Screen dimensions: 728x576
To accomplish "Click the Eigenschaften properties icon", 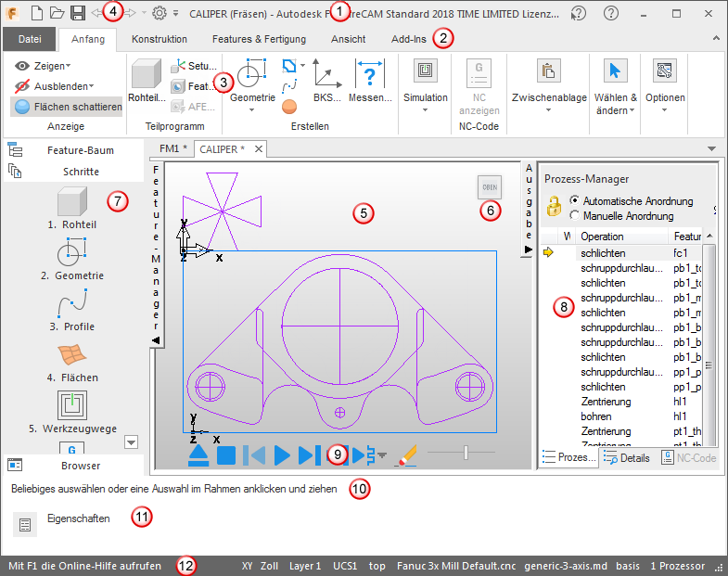I will click(25, 524).
